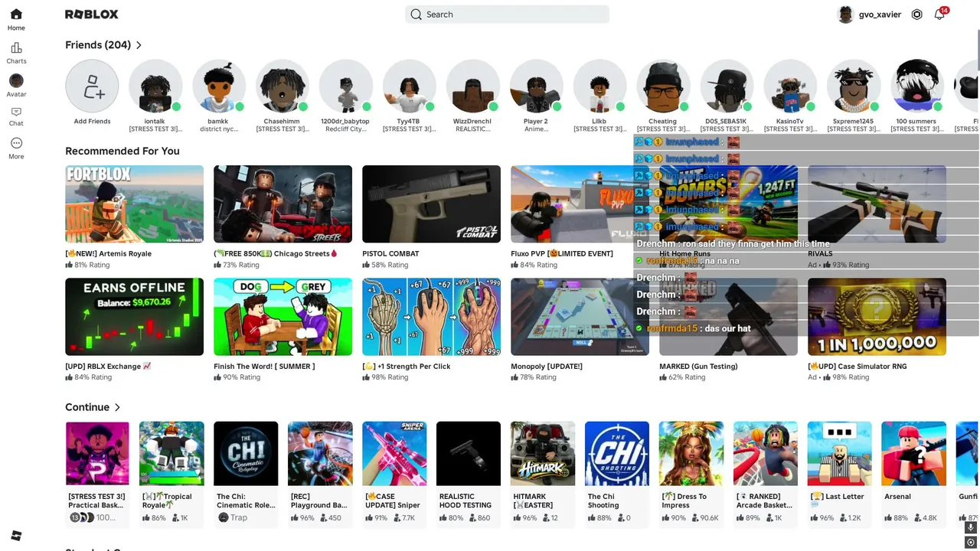Open the Chicago Streets game thumbnail
980x551 pixels.
[x=283, y=204]
